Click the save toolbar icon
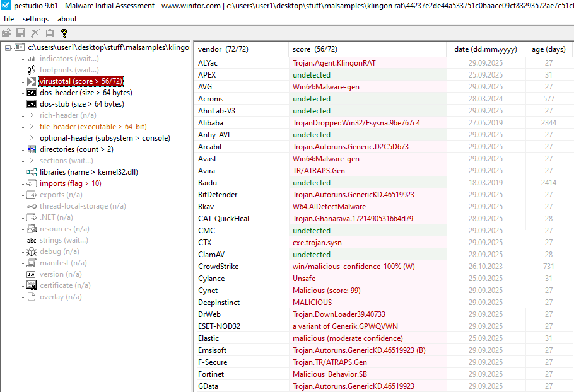 20,33
